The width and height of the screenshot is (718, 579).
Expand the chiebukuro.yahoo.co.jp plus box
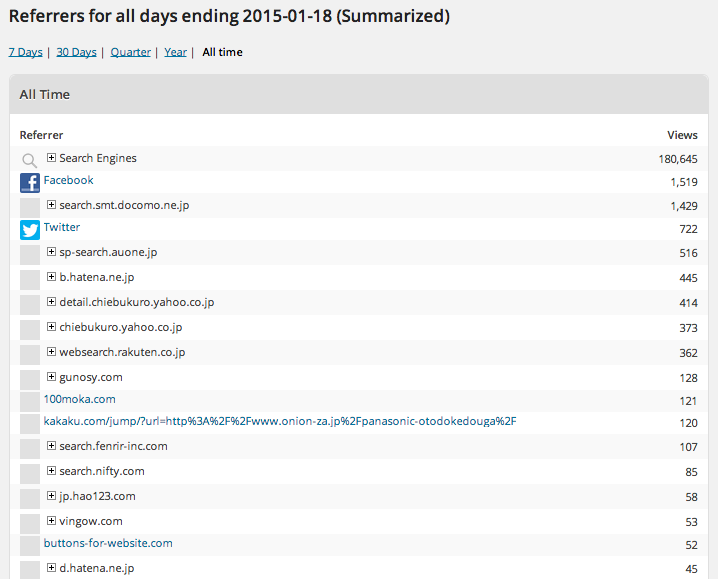point(51,327)
